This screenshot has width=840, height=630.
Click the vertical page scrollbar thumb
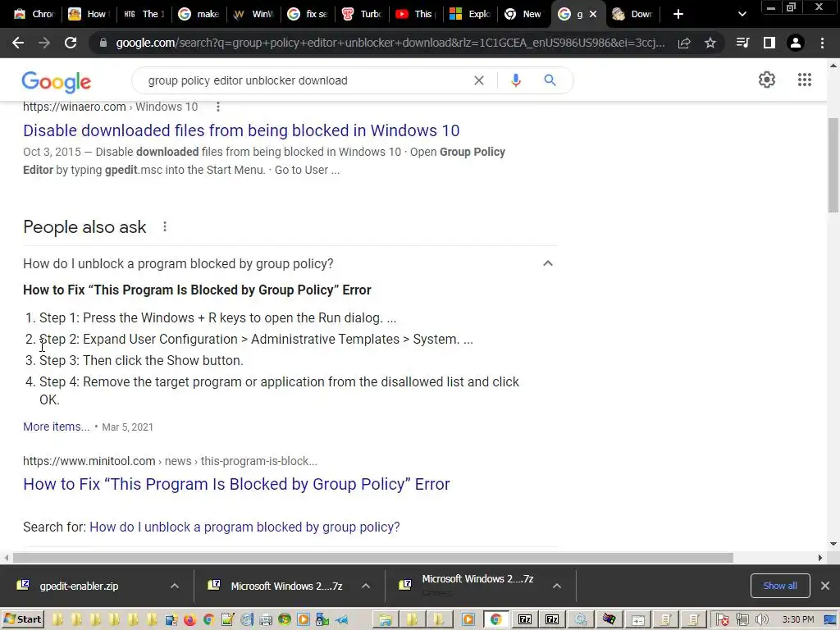click(x=833, y=165)
